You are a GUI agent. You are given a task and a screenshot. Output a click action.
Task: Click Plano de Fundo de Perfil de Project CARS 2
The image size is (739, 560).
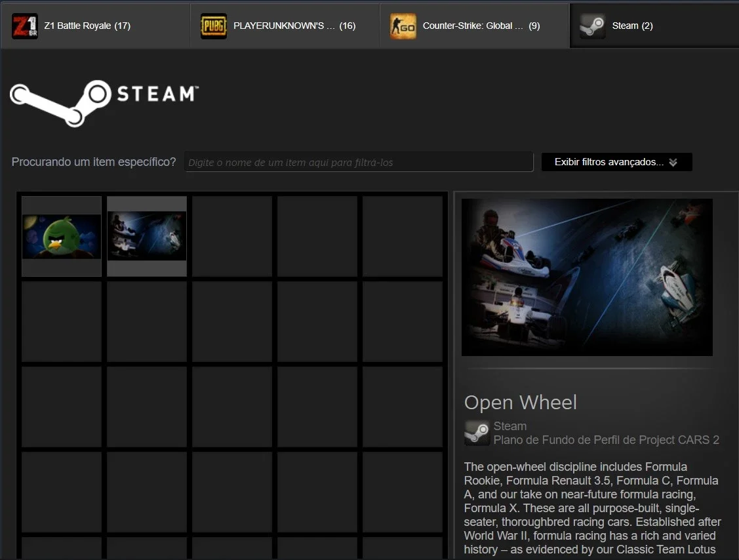coord(606,440)
